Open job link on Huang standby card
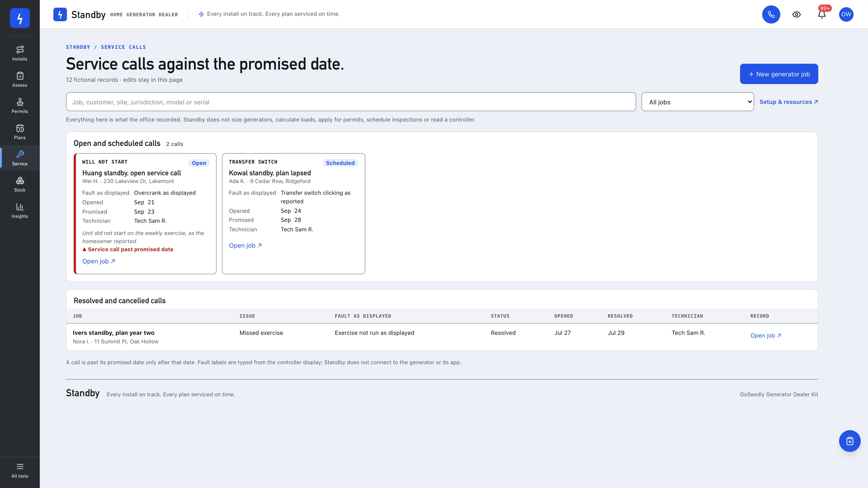Image resolution: width=868 pixels, height=488 pixels. coord(99,261)
